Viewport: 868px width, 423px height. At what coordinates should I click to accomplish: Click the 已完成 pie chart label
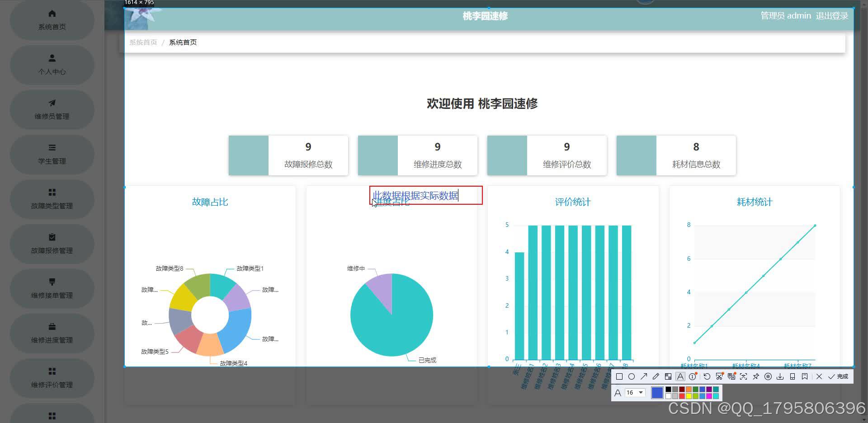427,360
